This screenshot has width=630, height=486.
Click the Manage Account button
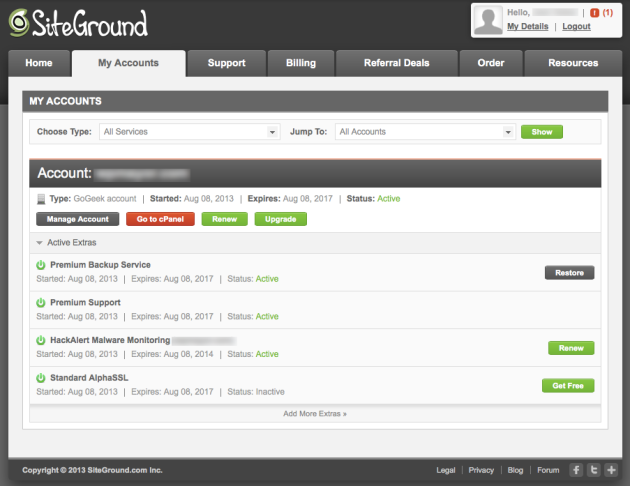coord(78,219)
